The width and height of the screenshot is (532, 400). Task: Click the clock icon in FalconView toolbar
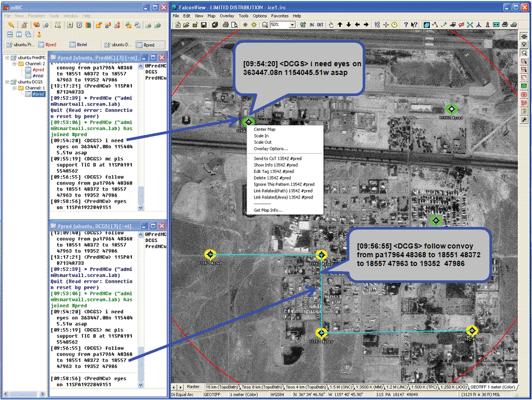395,25
